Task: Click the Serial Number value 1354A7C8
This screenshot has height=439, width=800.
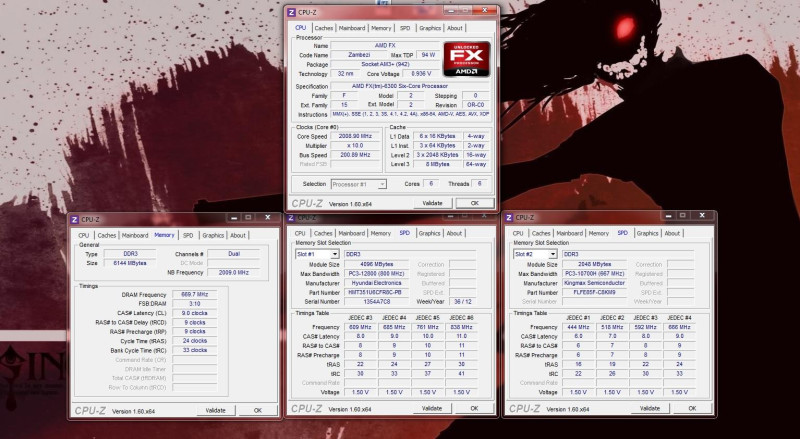Action: coord(377,302)
